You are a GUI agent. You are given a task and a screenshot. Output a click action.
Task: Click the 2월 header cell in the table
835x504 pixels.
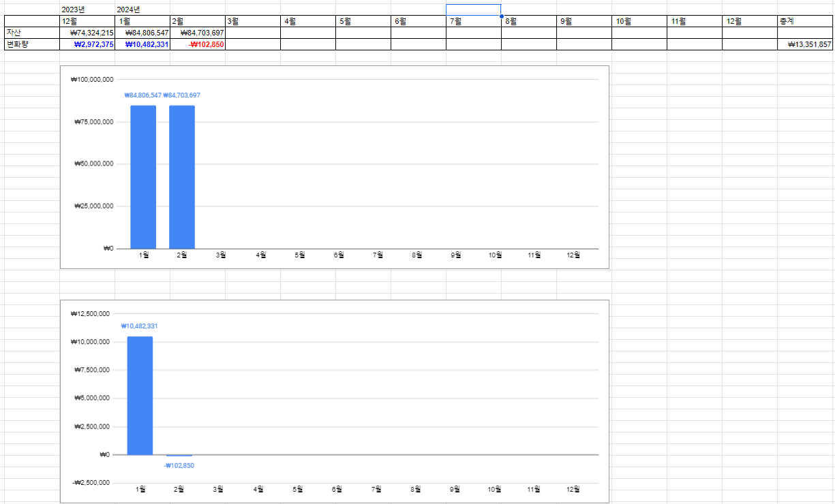coord(198,21)
